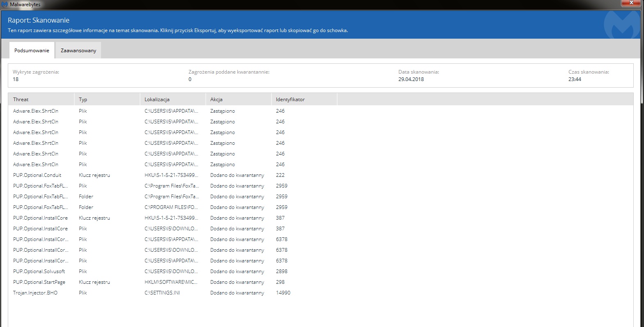This screenshot has width=644, height=327.
Task: Click Dodano do kwarantanny in Trojan row
Action: pos(237,293)
